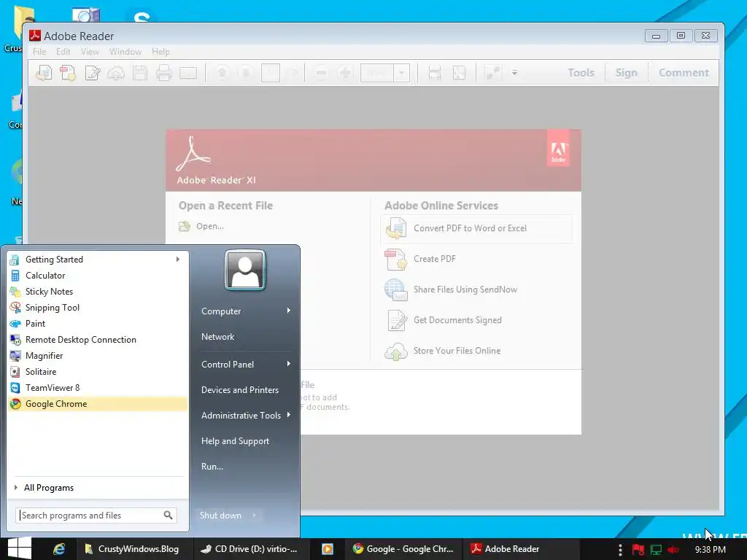Open Remote Desktop Connection entry
This screenshot has width=747, height=560.
pyautogui.click(x=98, y=340)
